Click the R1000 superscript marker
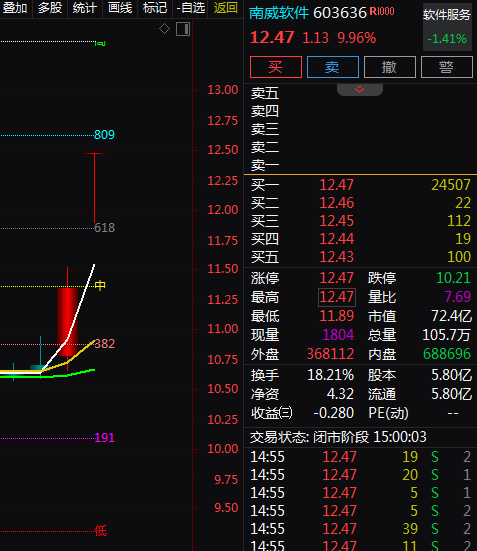This screenshot has width=477, height=551. pos(382,12)
